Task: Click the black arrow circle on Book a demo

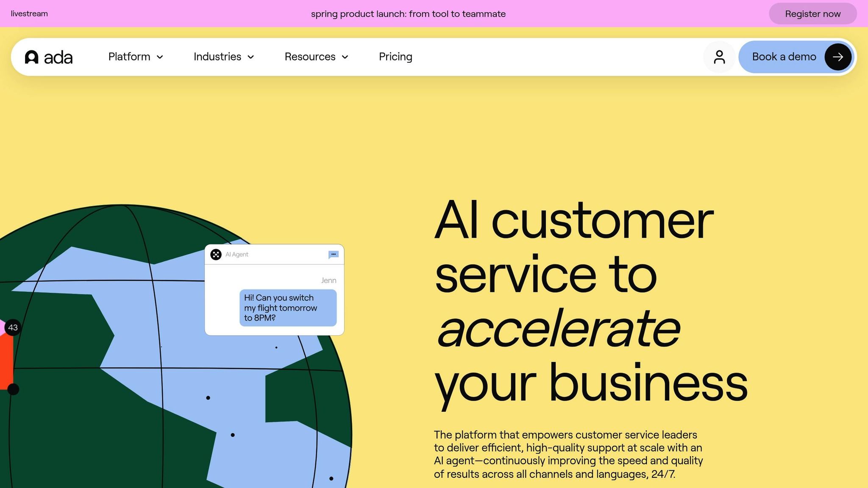Action: click(x=838, y=57)
